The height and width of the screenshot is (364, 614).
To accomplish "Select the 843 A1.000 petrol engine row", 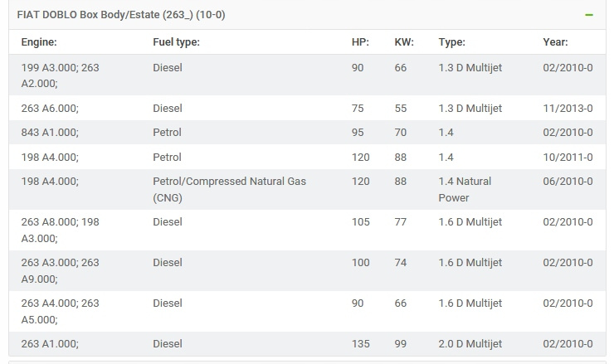I will point(307,133).
